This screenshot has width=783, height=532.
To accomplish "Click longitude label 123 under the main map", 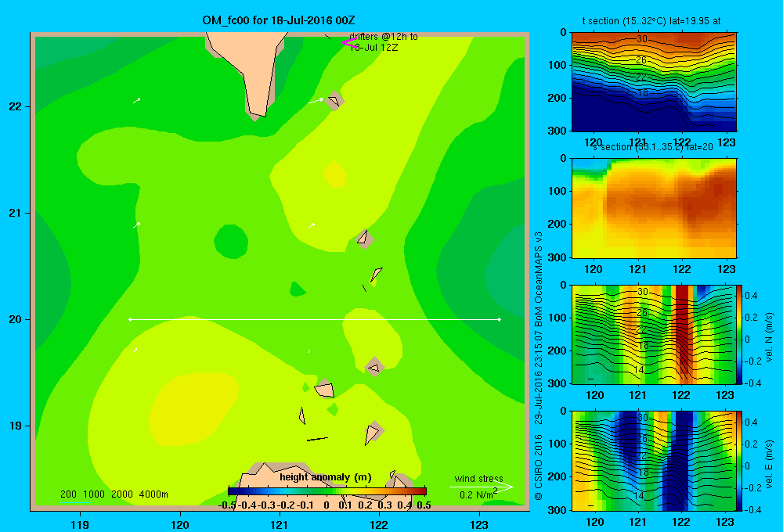I will click(479, 525).
